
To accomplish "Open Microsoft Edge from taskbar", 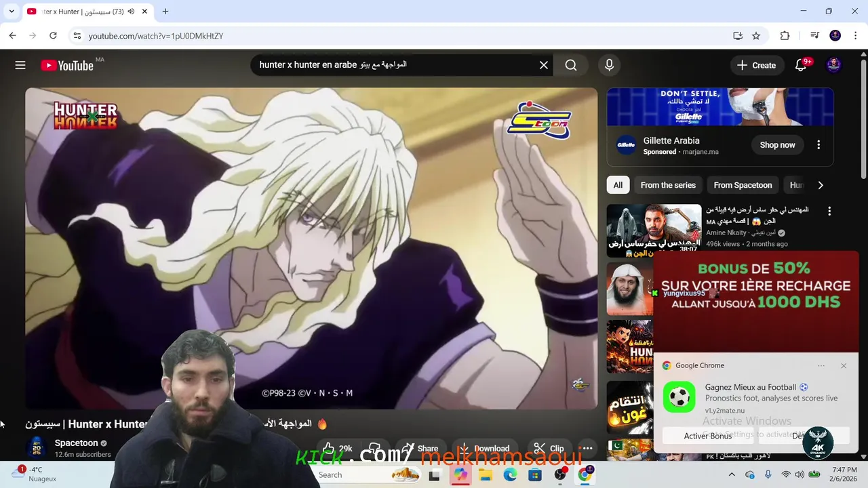I will point(510,474).
